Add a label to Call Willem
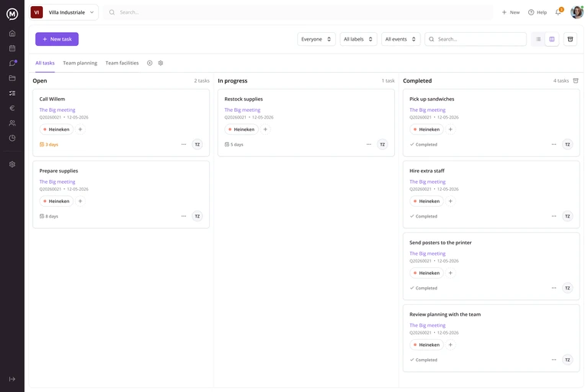588x392 pixels. [80, 129]
